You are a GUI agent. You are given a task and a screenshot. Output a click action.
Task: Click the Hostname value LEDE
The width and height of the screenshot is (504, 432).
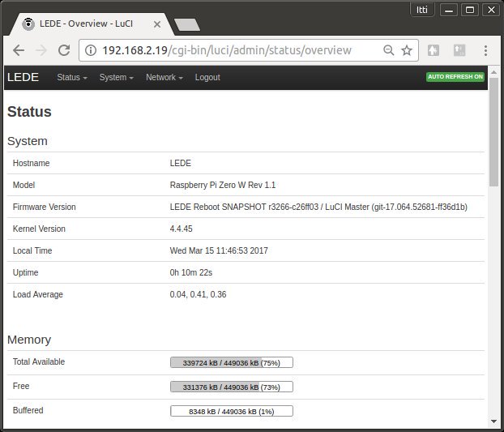181,163
